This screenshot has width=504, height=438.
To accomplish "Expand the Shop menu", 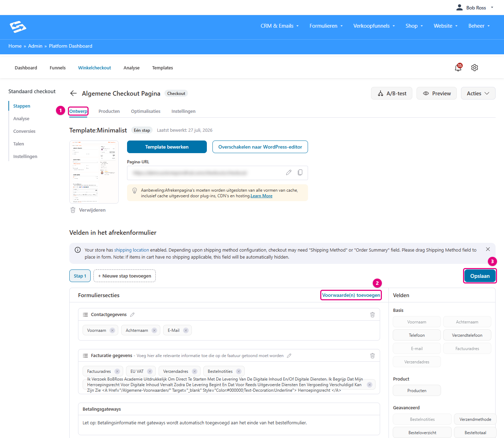I will click(414, 26).
